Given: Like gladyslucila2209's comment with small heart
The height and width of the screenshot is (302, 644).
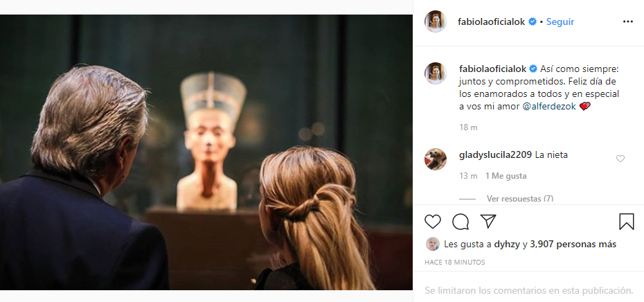Looking at the screenshot, I should click(620, 159).
